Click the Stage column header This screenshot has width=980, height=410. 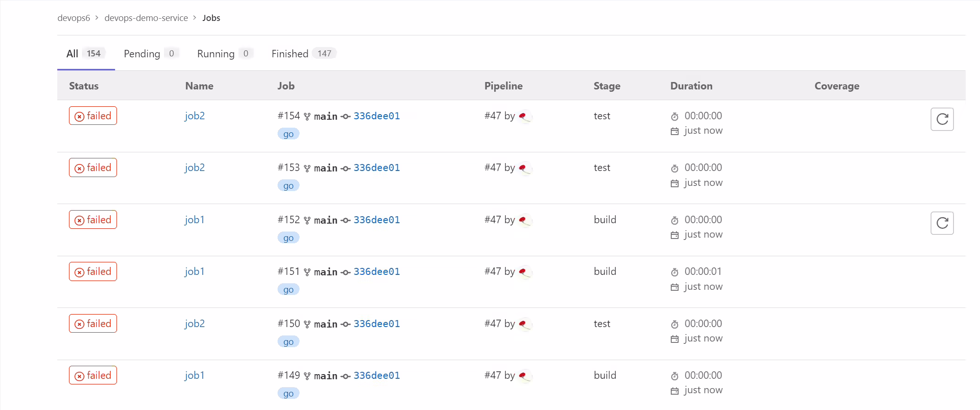pyautogui.click(x=607, y=86)
